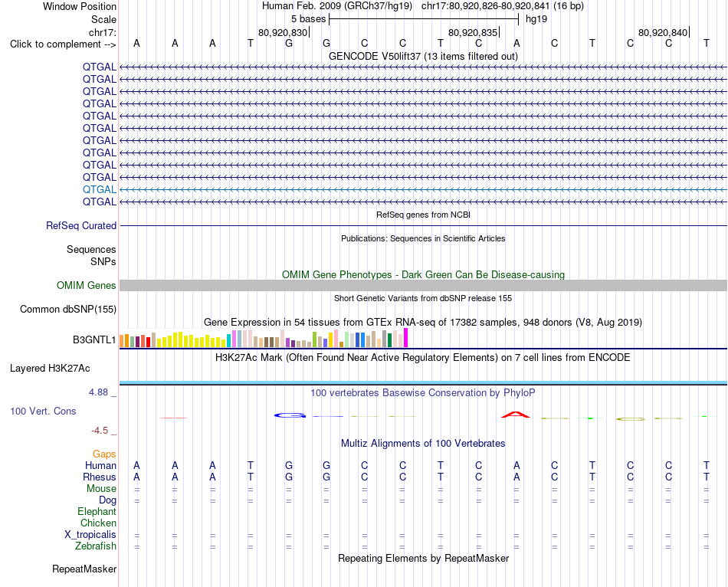Viewport: 728px width, 587px height.
Task: Click the RefSeq Curated gene line
Action: point(423,226)
